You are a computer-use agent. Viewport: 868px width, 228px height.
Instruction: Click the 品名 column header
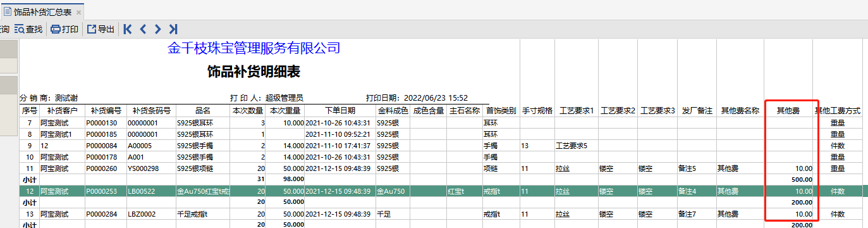(x=202, y=111)
